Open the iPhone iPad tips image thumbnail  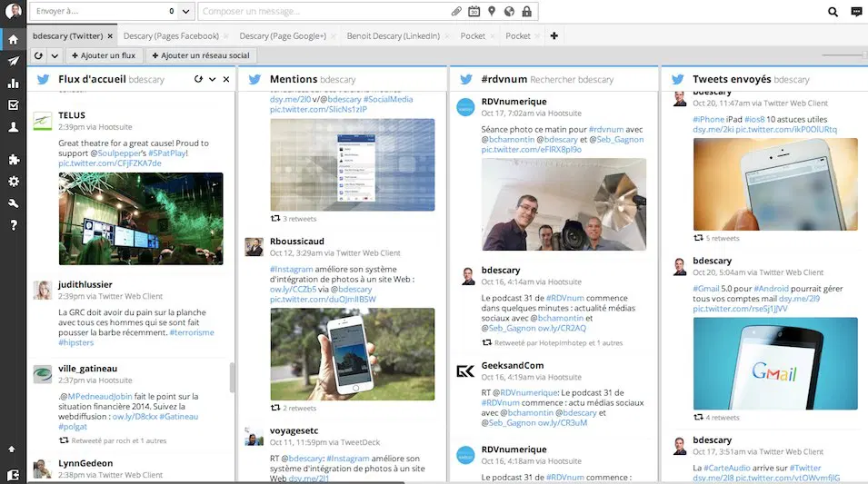click(x=775, y=184)
